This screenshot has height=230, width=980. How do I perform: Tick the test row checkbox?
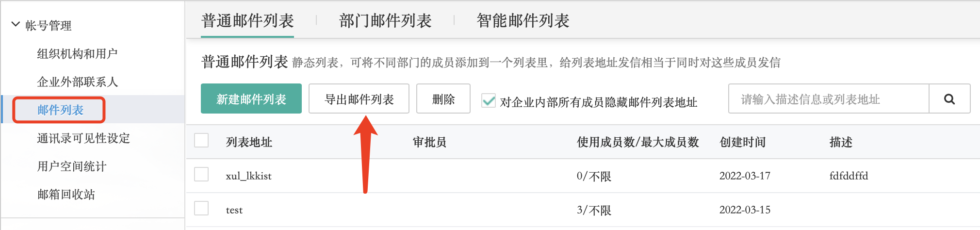201,209
